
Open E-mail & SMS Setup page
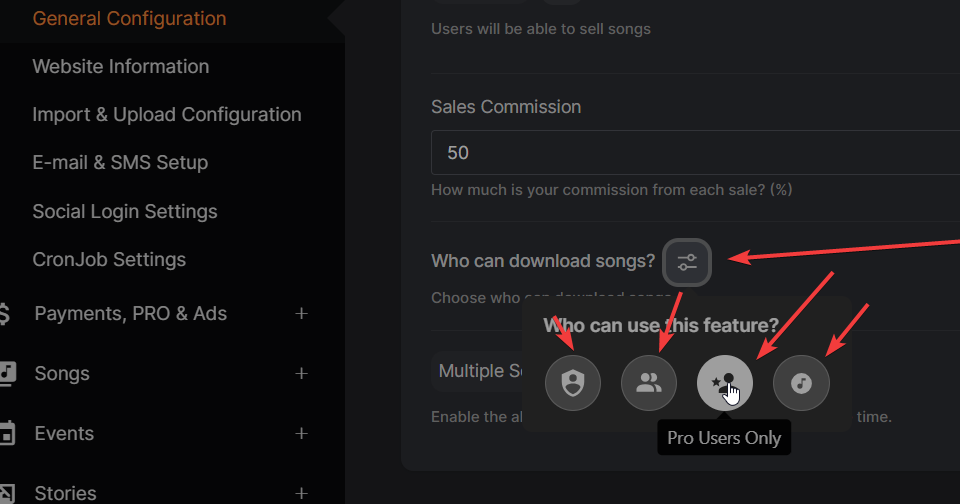pos(120,162)
